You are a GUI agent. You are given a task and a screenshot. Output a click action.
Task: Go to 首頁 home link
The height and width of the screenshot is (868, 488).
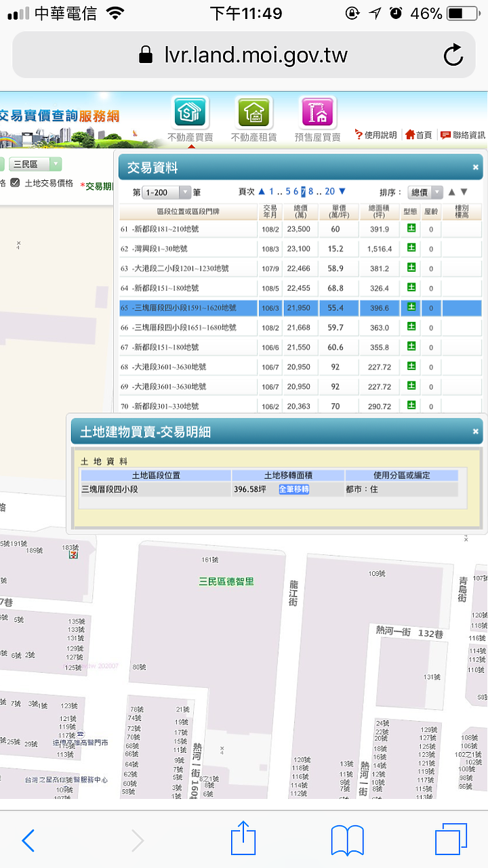click(x=419, y=136)
